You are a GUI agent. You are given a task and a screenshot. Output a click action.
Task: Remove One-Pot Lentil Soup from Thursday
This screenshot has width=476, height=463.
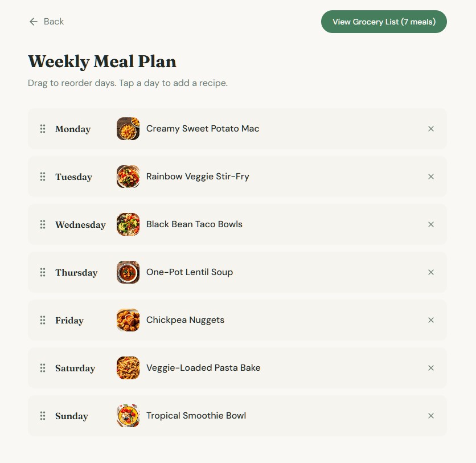point(431,272)
